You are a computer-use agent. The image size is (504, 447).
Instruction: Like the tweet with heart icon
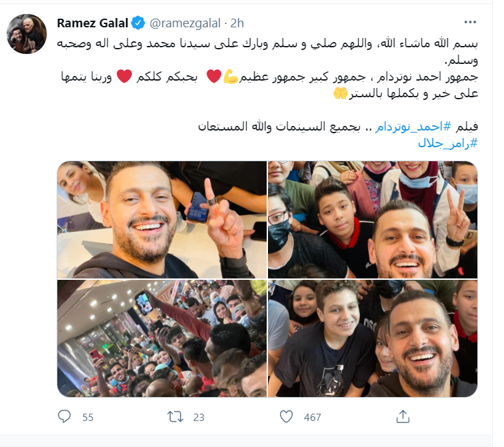[286, 416]
